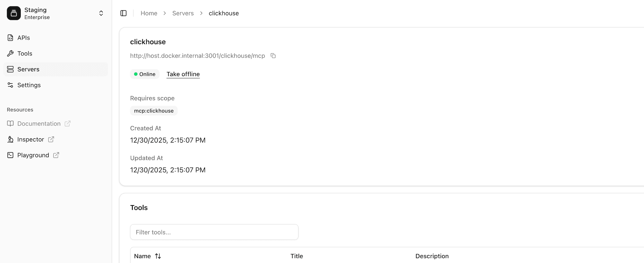Click Take offline link

tap(183, 74)
